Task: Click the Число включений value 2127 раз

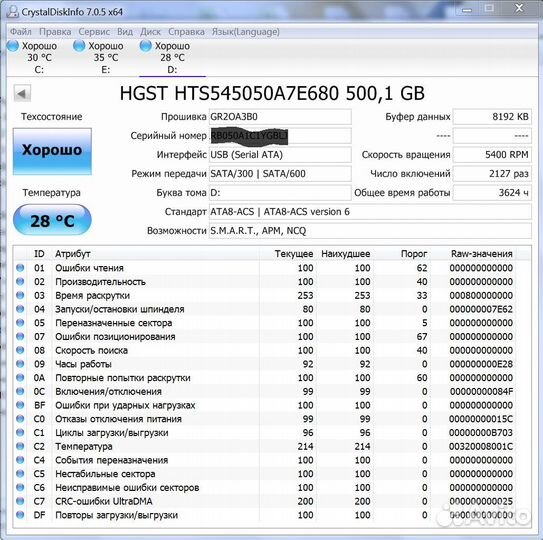Action: pos(492,174)
